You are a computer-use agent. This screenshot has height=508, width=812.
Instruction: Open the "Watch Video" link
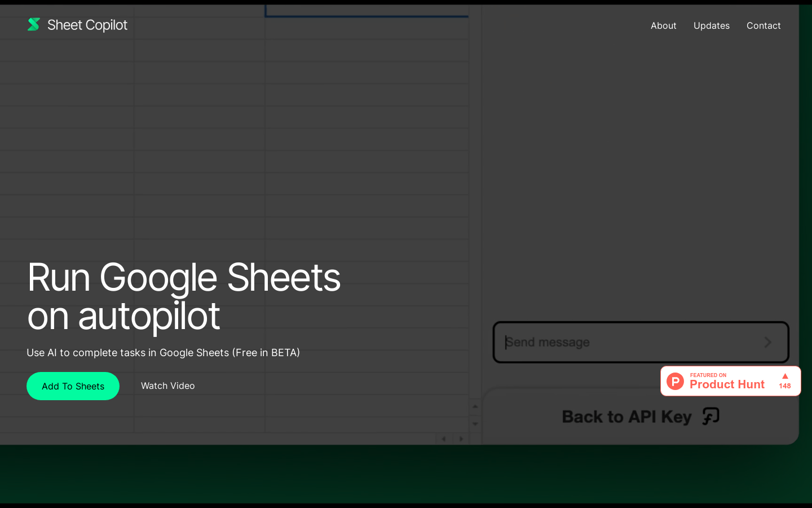click(x=167, y=386)
